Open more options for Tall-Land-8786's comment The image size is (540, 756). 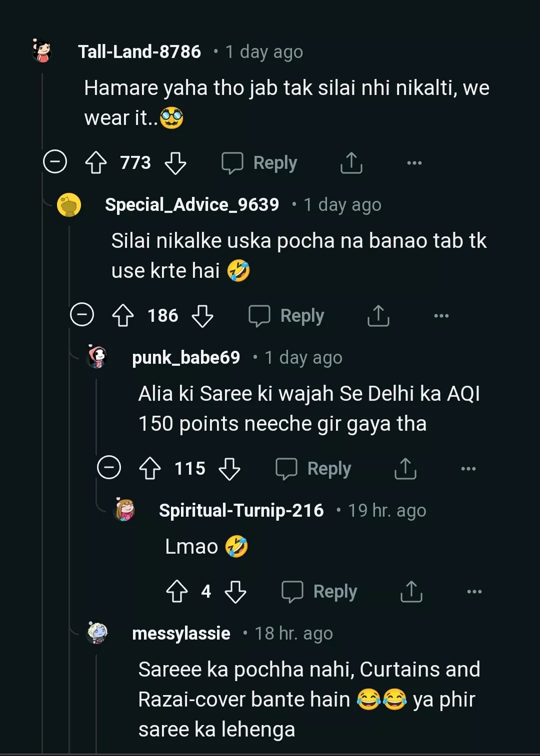[414, 163]
